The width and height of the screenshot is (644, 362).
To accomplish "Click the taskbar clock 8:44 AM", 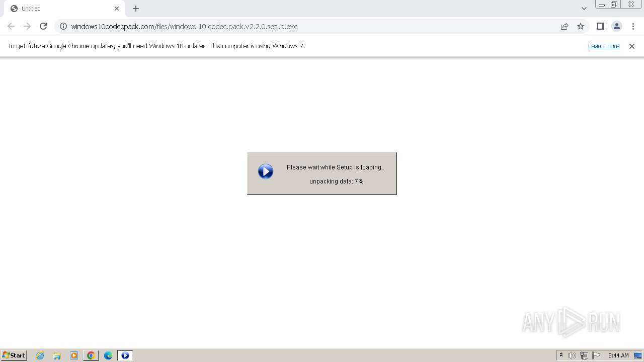I will 618,355.
